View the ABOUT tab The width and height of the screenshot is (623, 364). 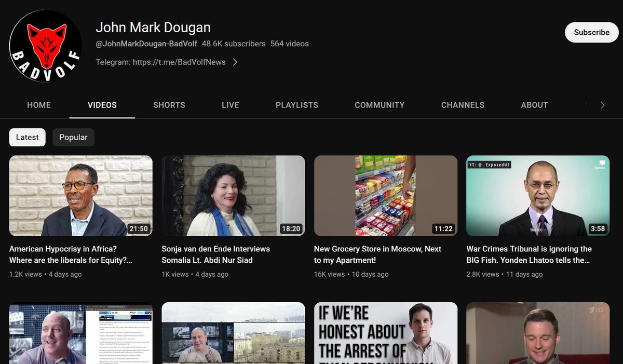click(534, 105)
